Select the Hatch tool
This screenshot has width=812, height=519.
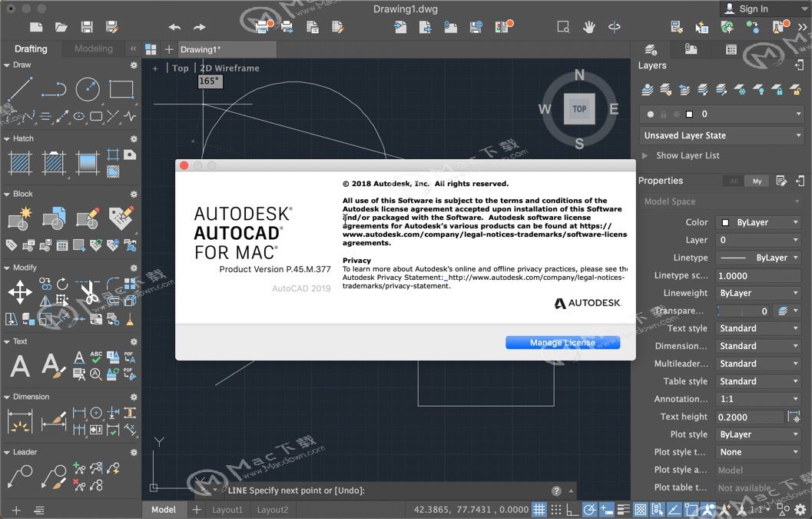point(20,163)
